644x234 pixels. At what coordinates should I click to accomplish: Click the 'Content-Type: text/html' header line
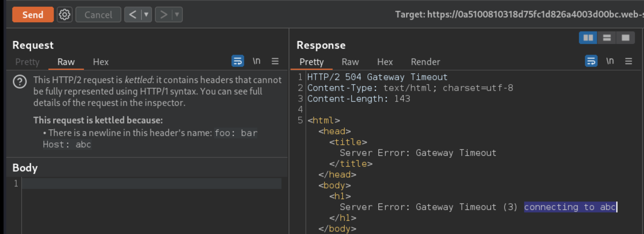click(410, 88)
